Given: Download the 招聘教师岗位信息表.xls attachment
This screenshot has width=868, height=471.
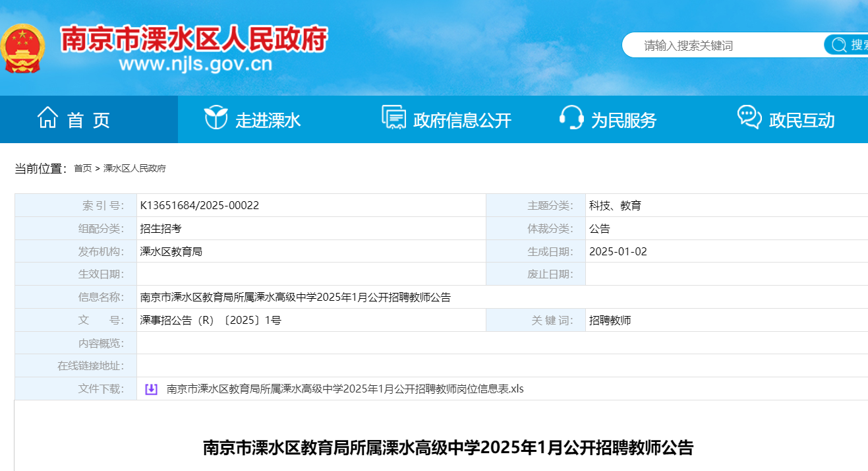Looking at the screenshot, I should click(x=345, y=389).
